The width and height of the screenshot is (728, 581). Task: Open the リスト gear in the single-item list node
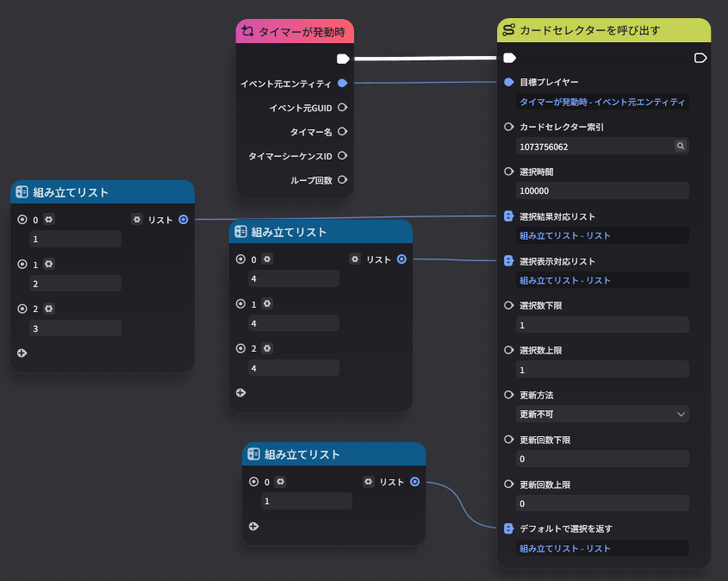[x=368, y=482]
